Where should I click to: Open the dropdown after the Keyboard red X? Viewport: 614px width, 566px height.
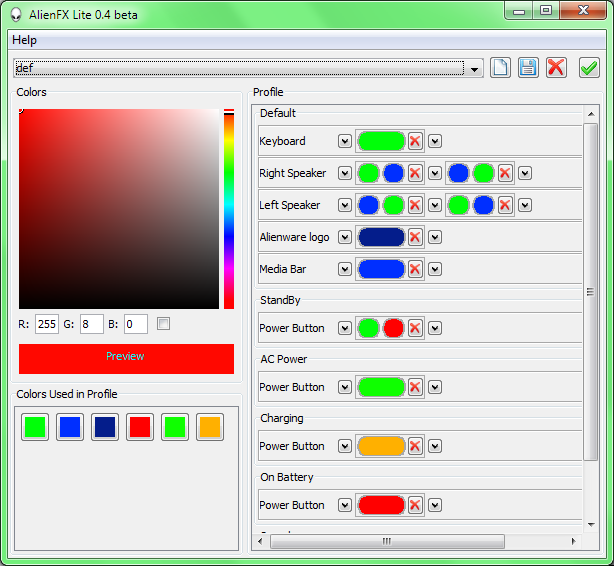(x=435, y=141)
